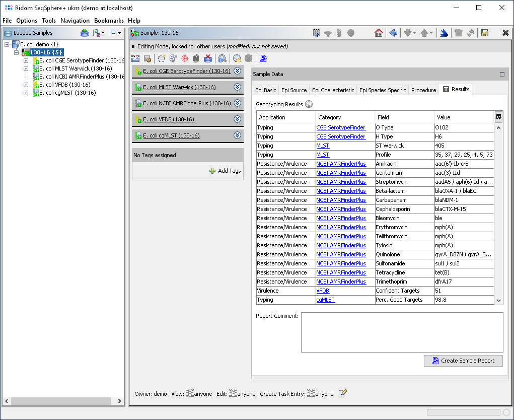Click the red target crosshair icon
514x420 pixels.
tap(185, 58)
